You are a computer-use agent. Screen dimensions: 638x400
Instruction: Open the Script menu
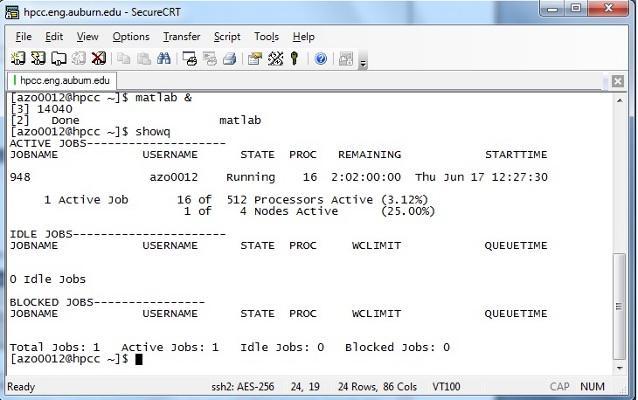(x=227, y=36)
